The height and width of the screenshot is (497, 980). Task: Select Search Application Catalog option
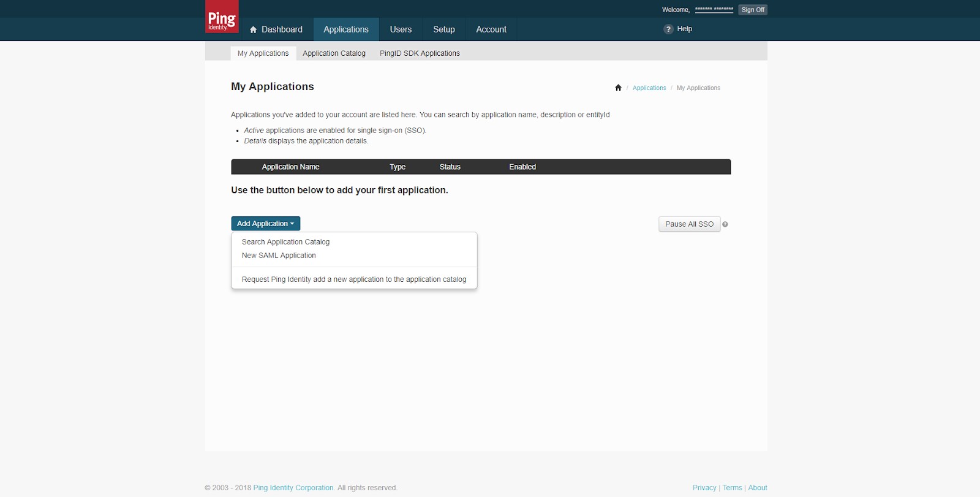[x=285, y=242]
